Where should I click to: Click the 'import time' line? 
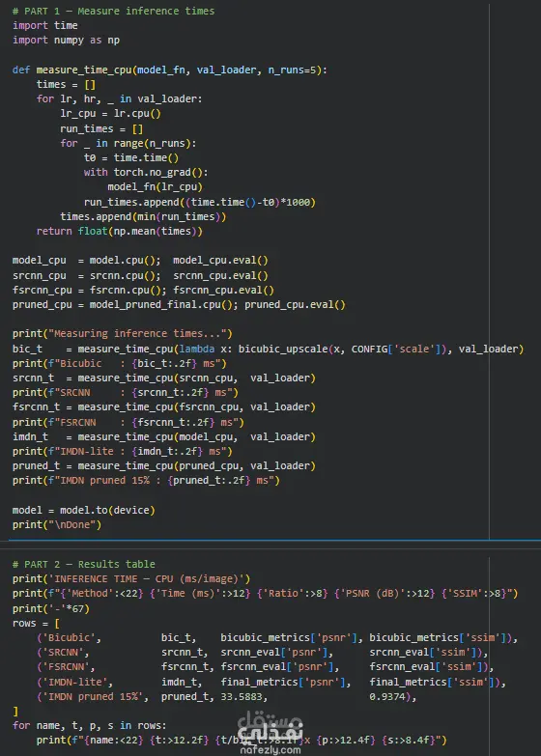[x=44, y=25]
